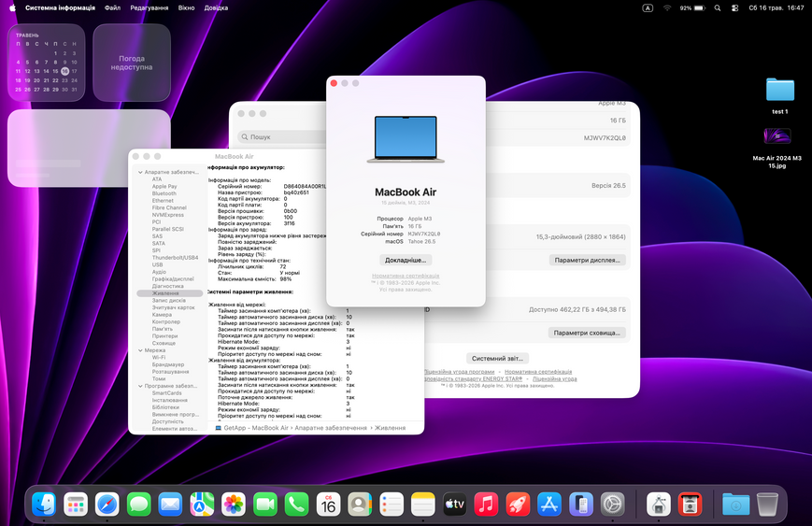Select Брандмауер in the sidebar
The image size is (812, 526).
(x=168, y=365)
